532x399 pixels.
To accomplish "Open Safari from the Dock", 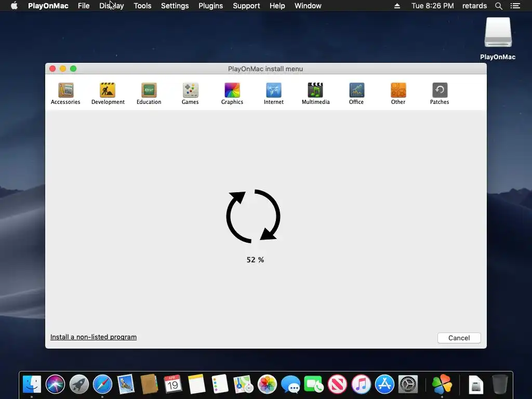I will pos(102,384).
